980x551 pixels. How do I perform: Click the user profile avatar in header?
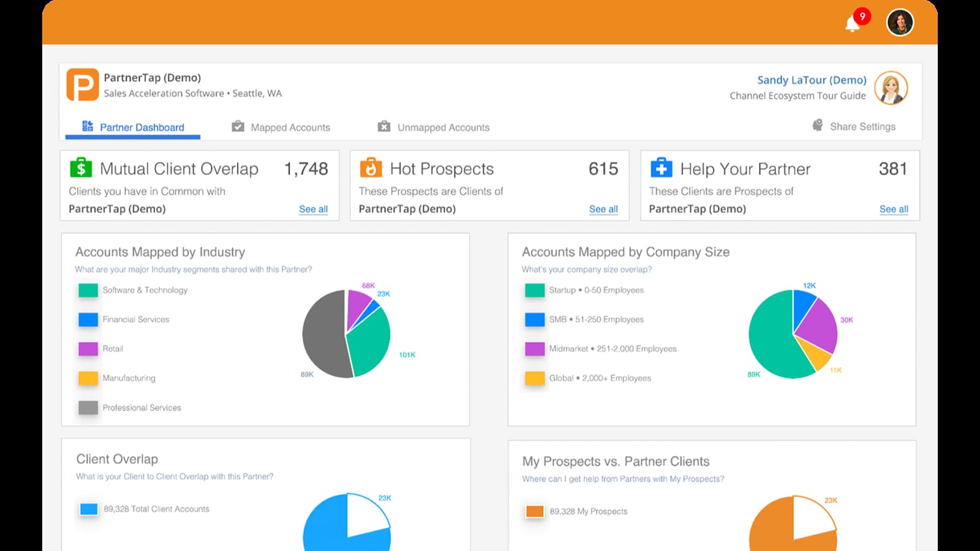coord(900,23)
